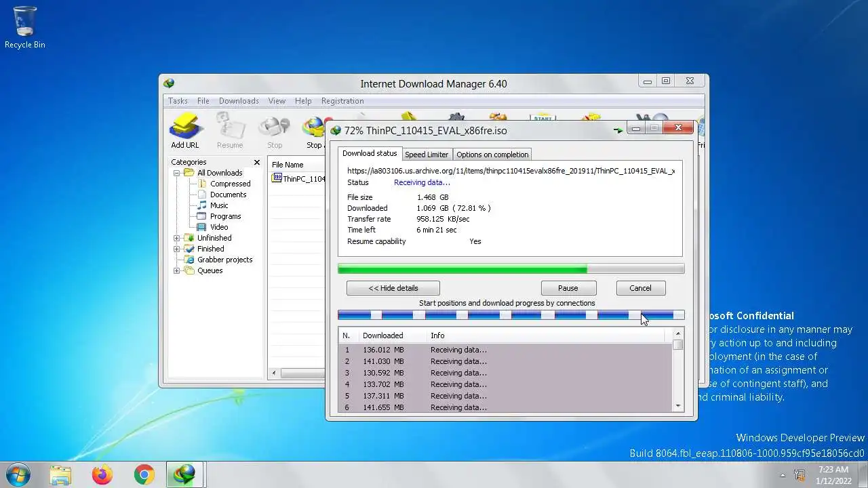Click the network tray icon
This screenshot has width=868, height=488.
coord(800,475)
